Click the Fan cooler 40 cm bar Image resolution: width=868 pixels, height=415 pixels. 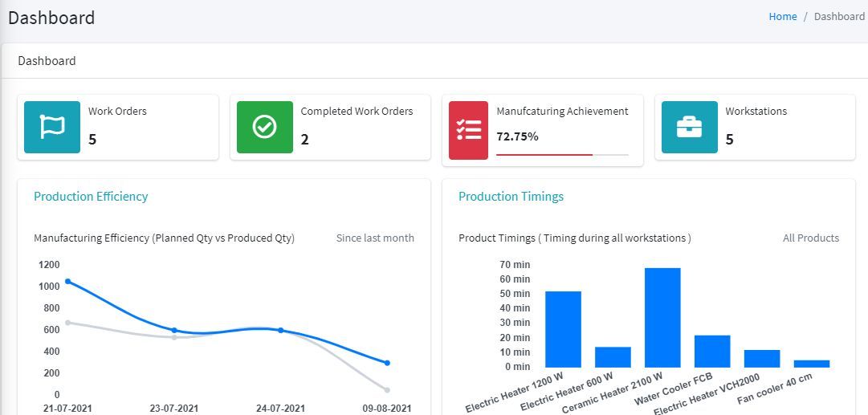[x=812, y=364]
